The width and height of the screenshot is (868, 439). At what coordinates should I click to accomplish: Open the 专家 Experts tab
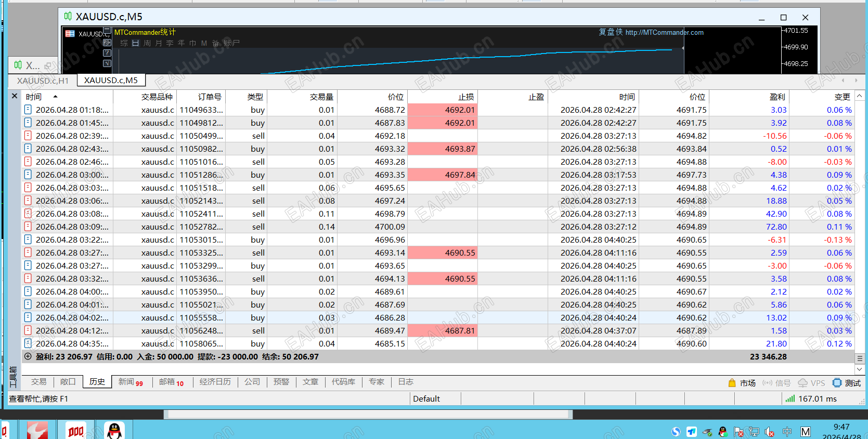click(x=377, y=382)
